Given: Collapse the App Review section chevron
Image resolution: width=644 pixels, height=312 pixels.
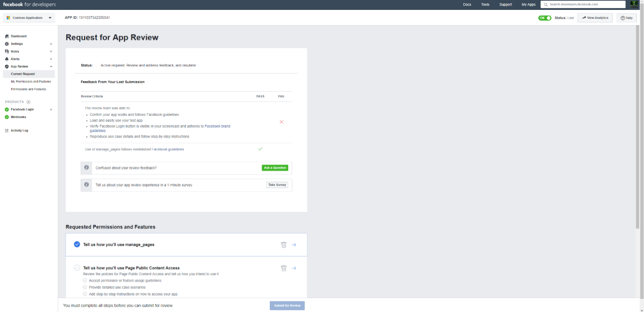Looking at the screenshot, I should point(51,66).
